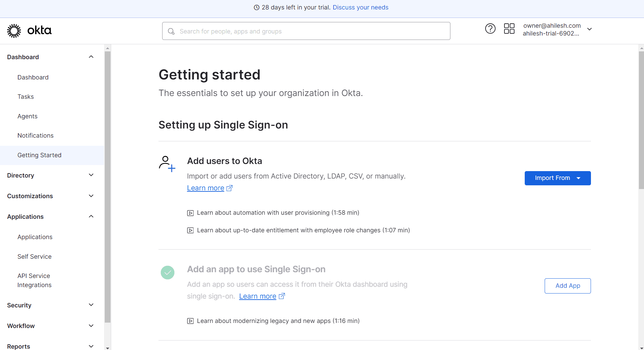Expand the Directory sidebar section
The height and width of the screenshot is (350, 644).
click(x=91, y=175)
